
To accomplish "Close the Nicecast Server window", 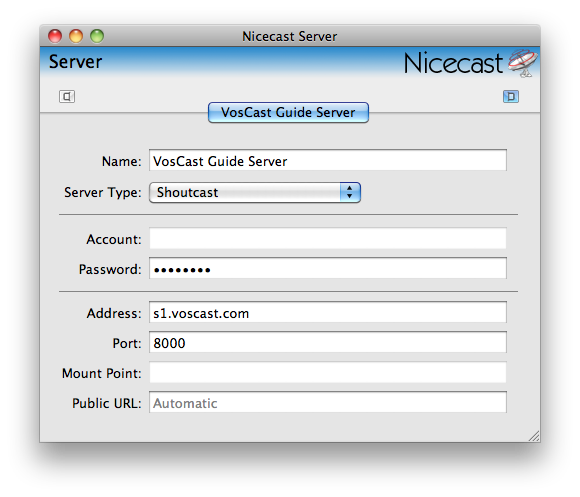I will [x=55, y=36].
